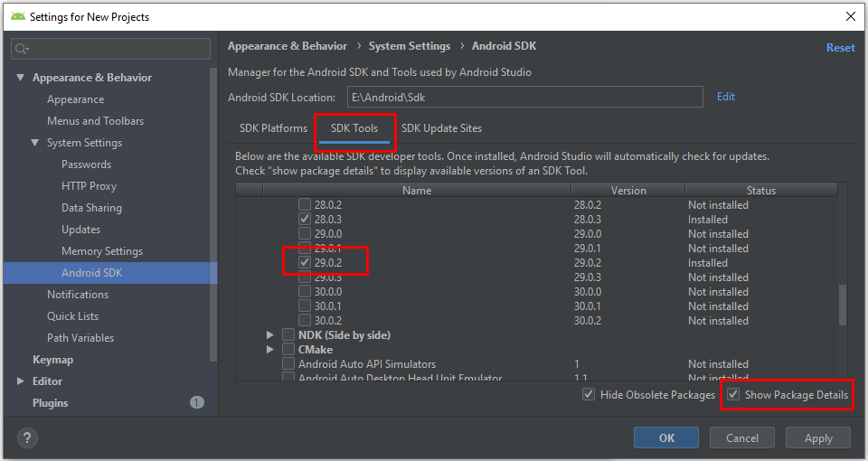
Task: Click the Cancel button
Action: pos(741,437)
